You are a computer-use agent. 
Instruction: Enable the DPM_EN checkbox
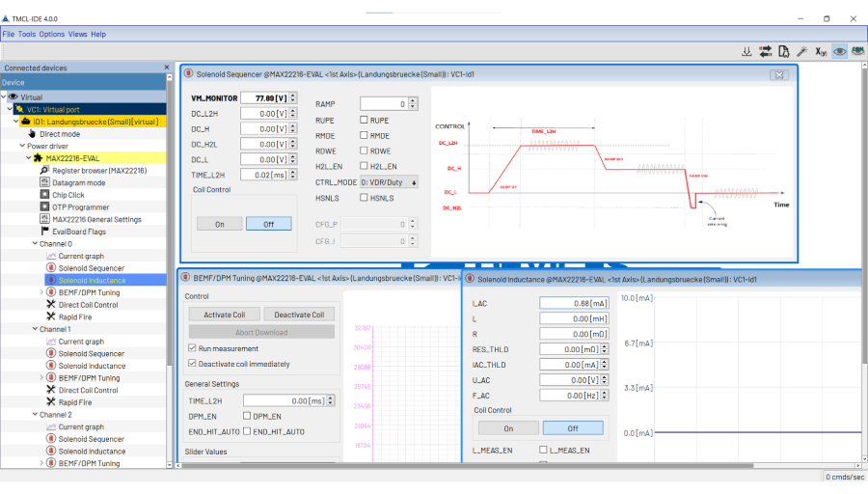[x=247, y=415]
